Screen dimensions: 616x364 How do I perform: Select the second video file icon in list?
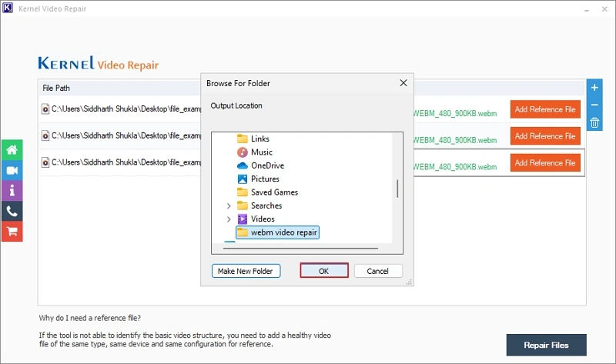pyautogui.click(x=45, y=135)
